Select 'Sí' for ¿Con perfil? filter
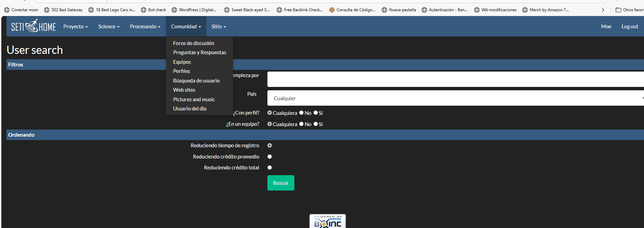This screenshot has width=644, height=228. (x=316, y=113)
